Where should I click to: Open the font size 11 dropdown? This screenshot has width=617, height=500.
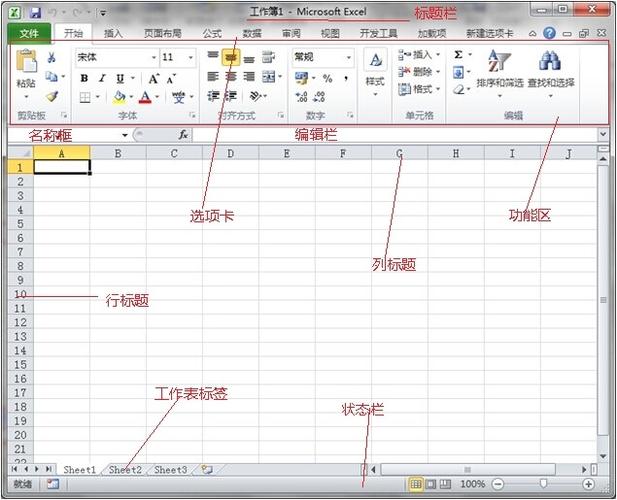click(191, 58)
